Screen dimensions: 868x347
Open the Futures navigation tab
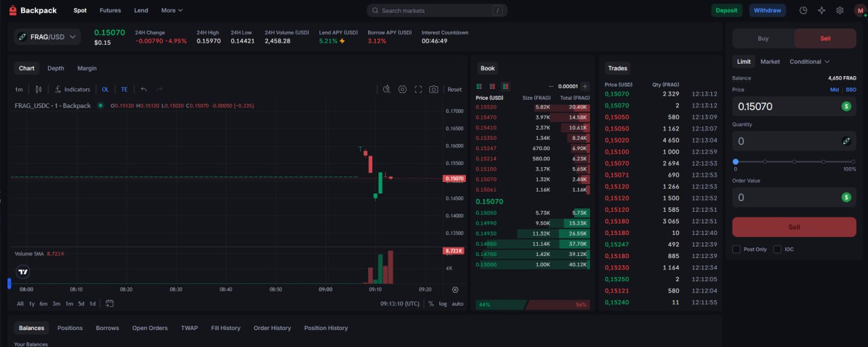110,10
